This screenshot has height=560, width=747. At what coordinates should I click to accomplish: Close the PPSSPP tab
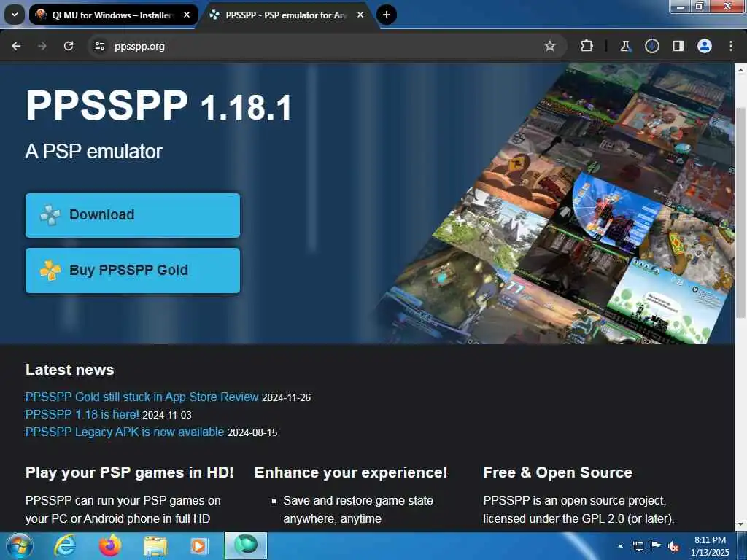coord(360,15)
